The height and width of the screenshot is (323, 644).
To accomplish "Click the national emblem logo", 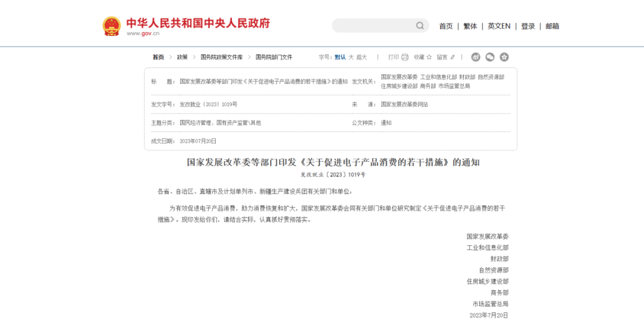I will [112, 26].
